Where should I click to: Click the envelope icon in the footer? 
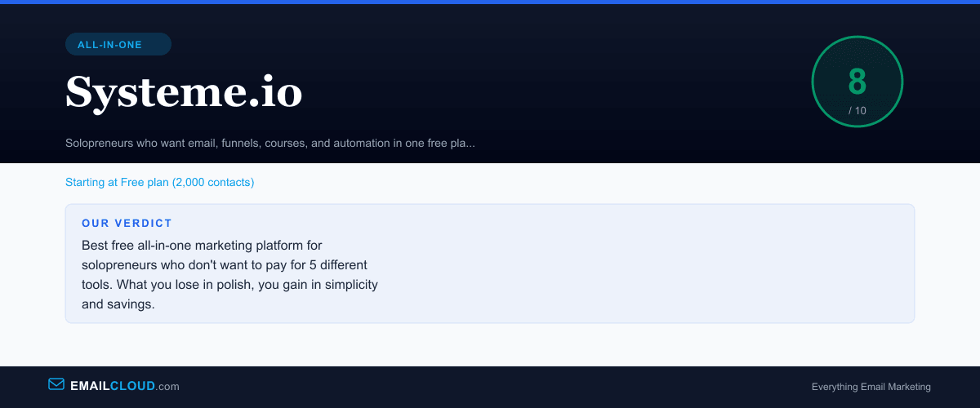click(x=56, y=384)
